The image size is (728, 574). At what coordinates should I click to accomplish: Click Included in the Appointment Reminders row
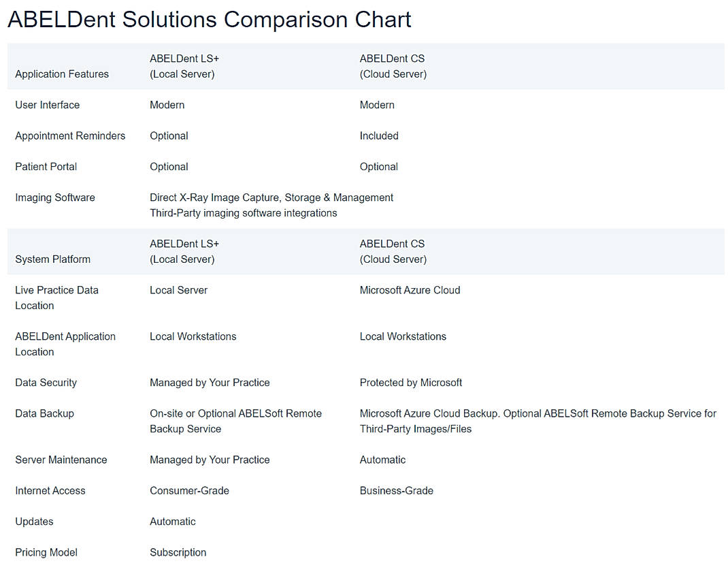pyautogui.click(x=379, y=135)
